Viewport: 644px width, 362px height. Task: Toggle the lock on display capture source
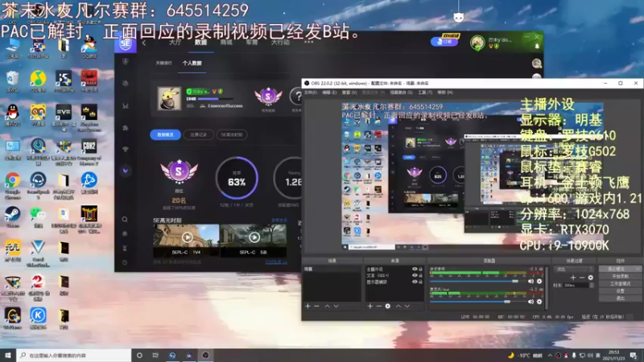(420, 282)
